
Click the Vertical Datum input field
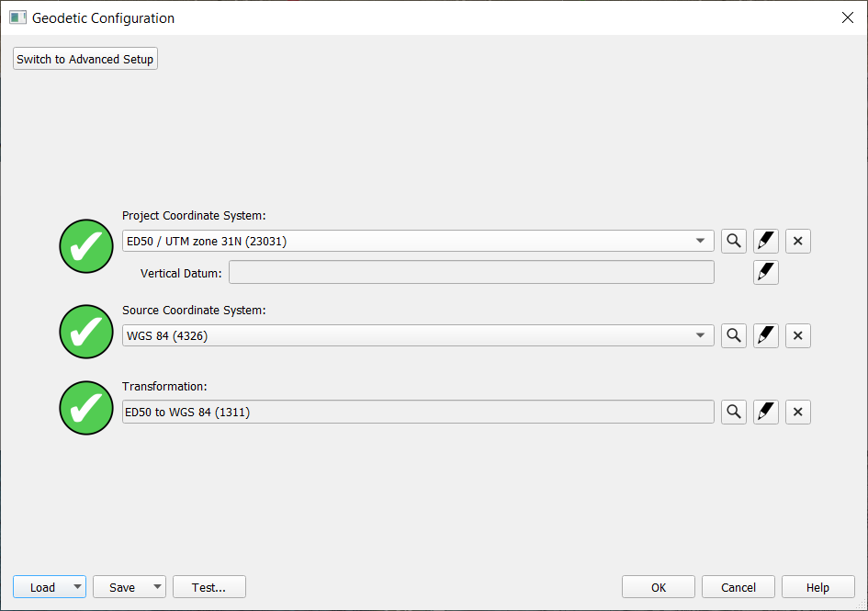[471, 272]
